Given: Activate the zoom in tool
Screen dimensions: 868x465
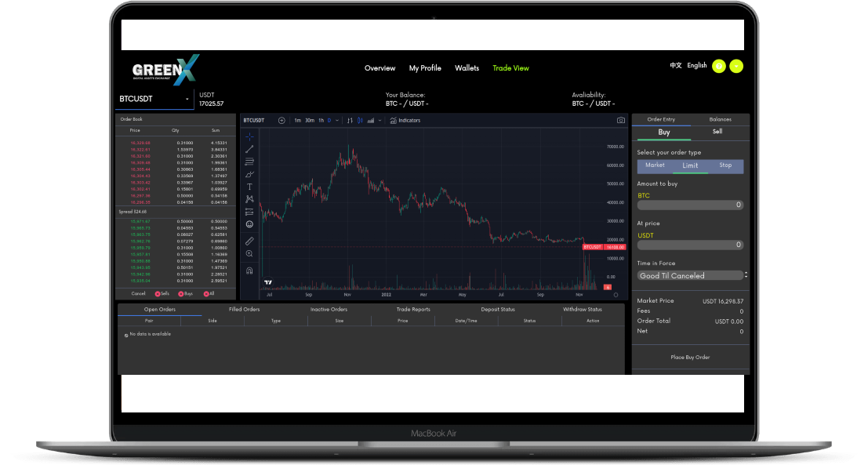Looking at the screenshot, I should (x=249, y=253).
